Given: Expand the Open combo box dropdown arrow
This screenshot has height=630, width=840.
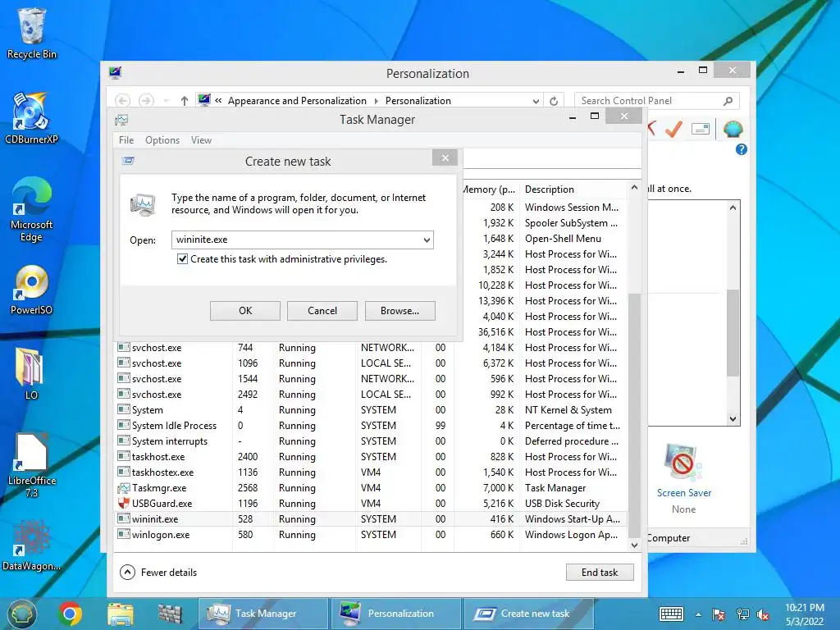Looking at the screenshot, I should click(427, 240).
